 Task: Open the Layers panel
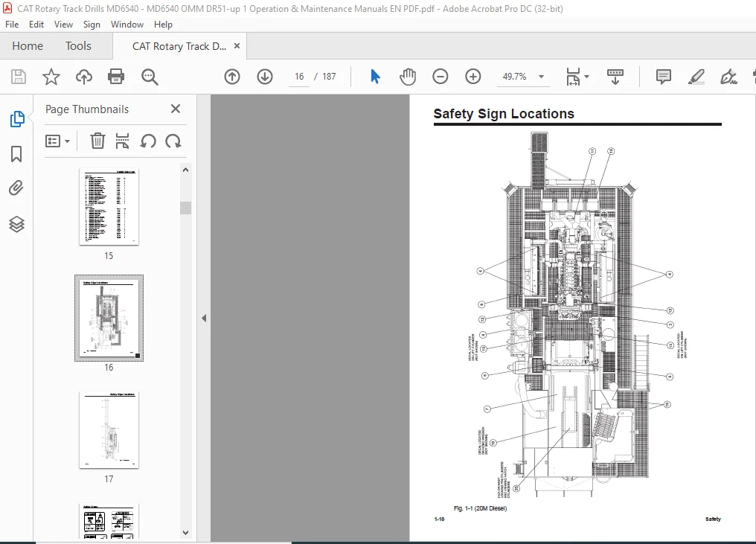pyautogui.click(x=16, y=224)
